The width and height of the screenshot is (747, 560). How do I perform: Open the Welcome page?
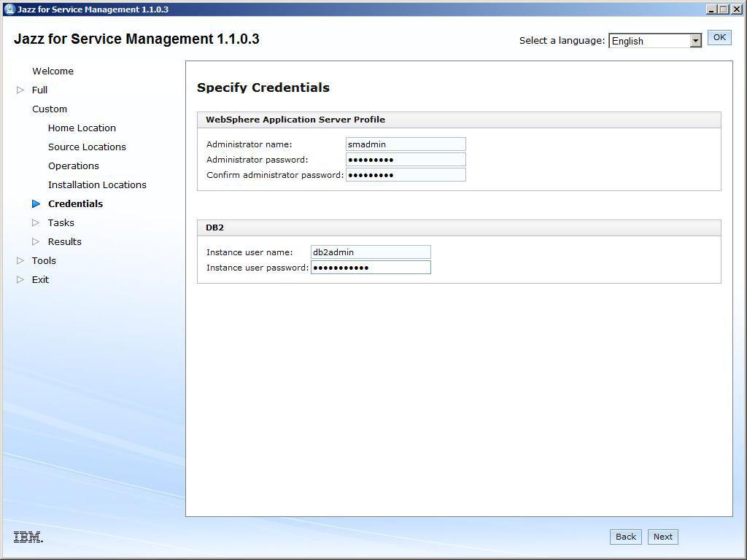coord(53,71)
